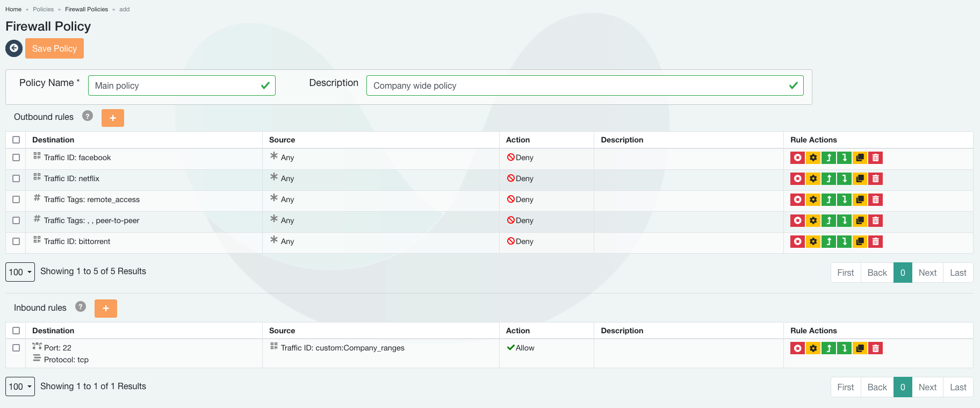The image size is (980, 408).
Task: Select page 0 in inbound rules pagination
Action: click(x=903, y=387)
